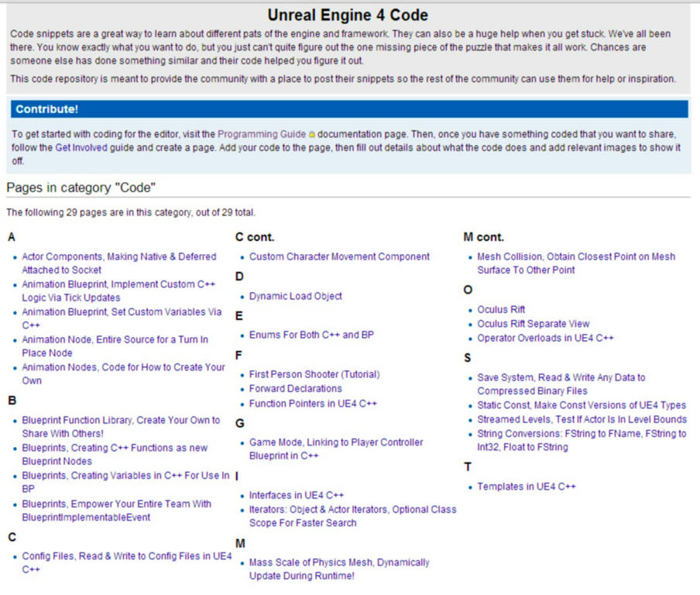Image resolution: width=700 pixels, height=595 pixels.
Task: Open Animation Blueprint, Implement Custom C++ Logic
Action: click(x=118, y=291)
